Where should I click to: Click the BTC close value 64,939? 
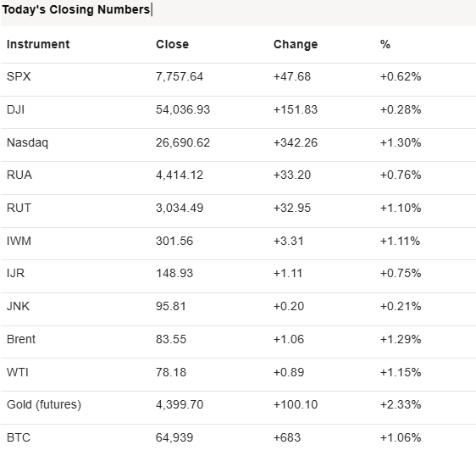174,437
